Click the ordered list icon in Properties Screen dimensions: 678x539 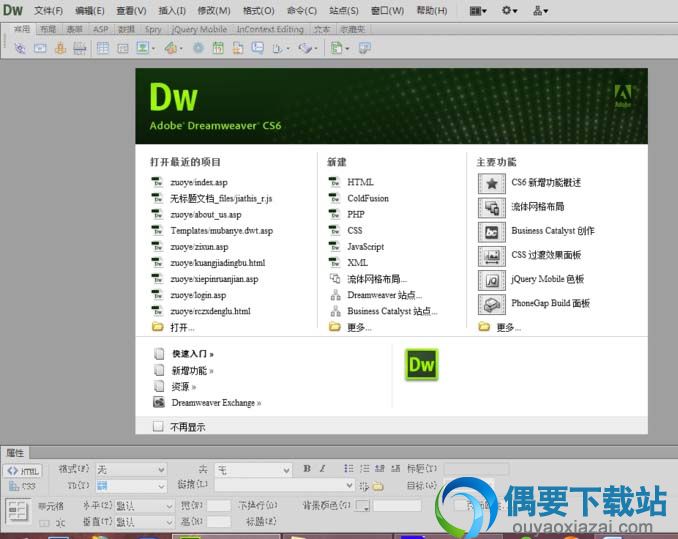(365, 469)
